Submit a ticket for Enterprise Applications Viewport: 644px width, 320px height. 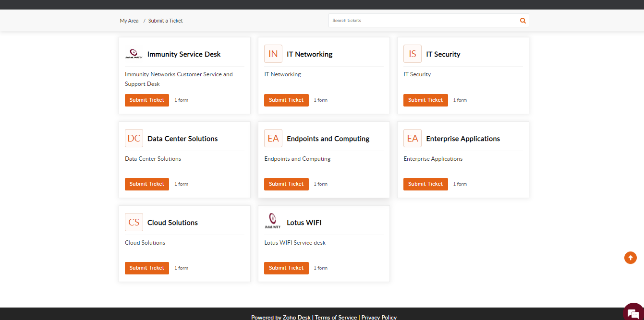(x=425, y=184)
